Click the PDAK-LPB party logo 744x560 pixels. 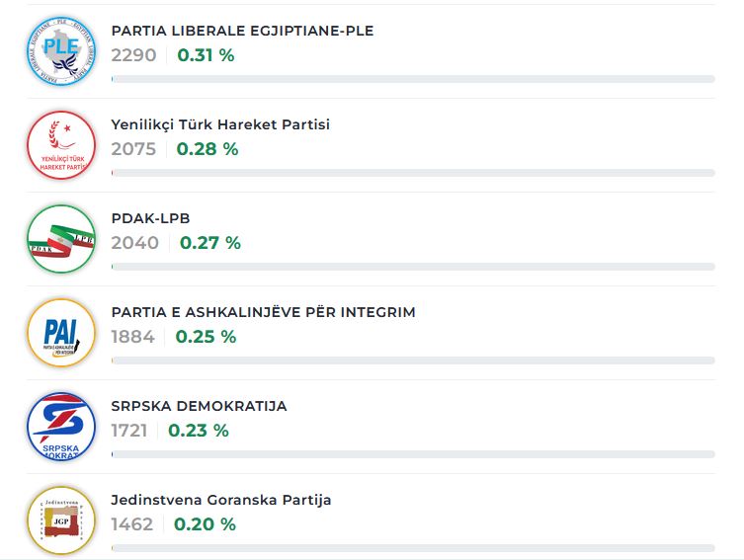[60, 239]
